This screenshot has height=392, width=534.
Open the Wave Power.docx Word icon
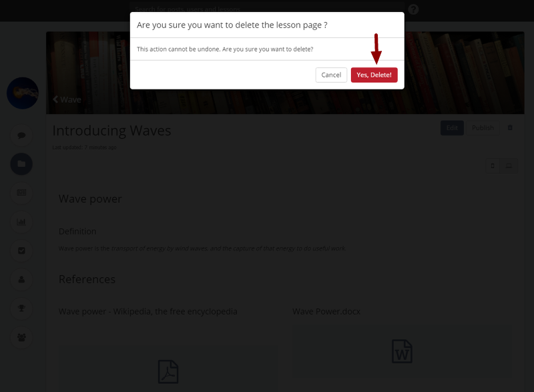[x=402, y=351]
